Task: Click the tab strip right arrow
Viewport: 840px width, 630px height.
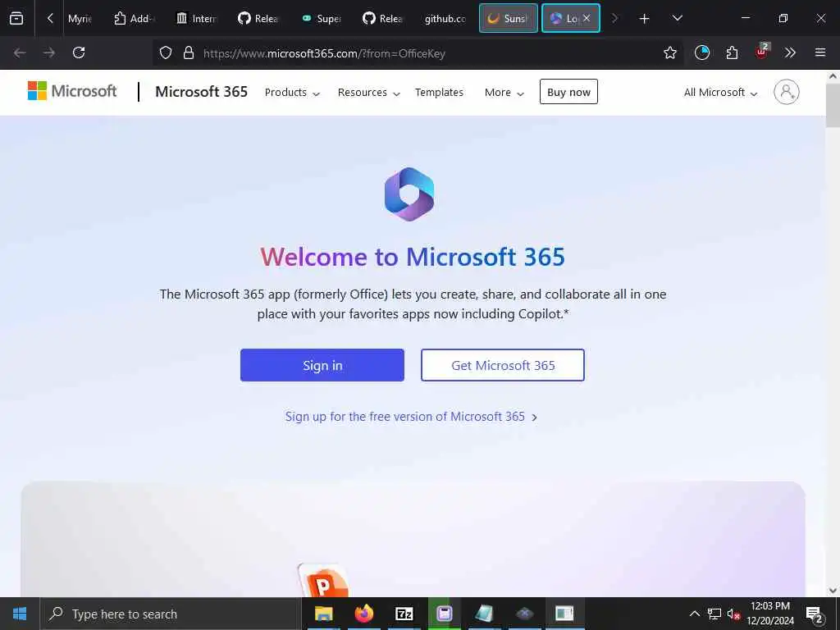Action: click(614, 18)
